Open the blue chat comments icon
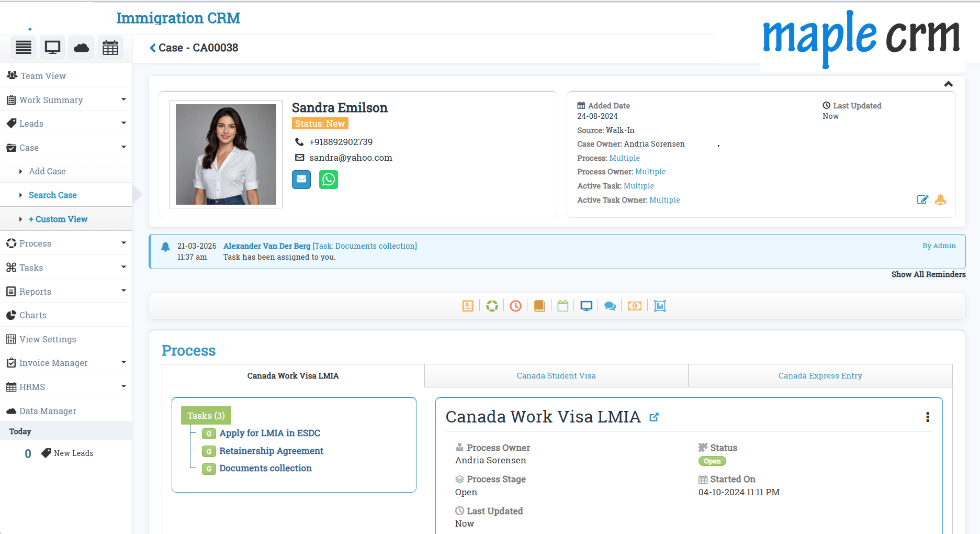980x534 pixels. coord(610,306)
